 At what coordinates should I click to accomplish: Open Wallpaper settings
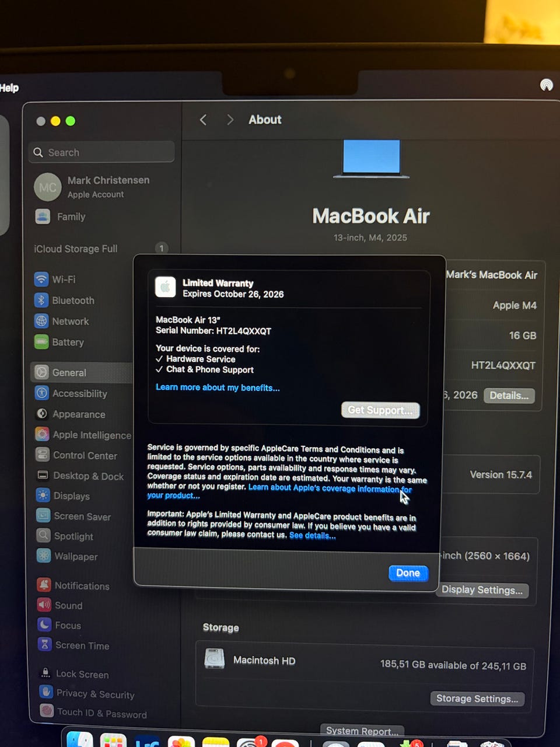(x=67, y=556)
